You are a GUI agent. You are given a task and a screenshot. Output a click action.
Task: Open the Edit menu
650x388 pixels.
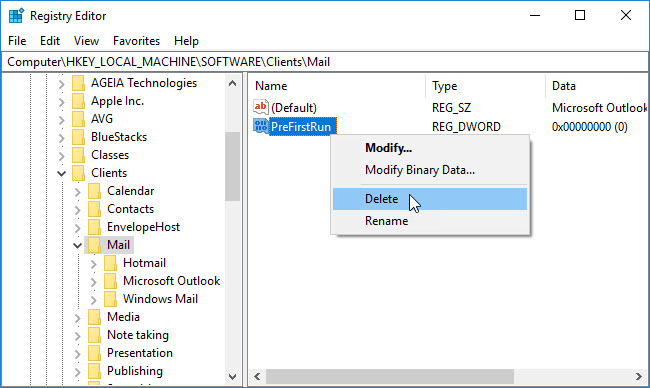click(x=50, y=41)
